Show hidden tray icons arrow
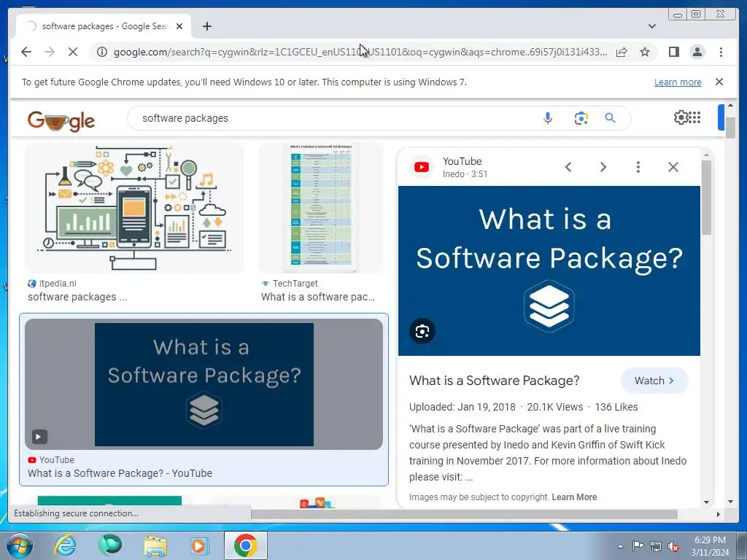 [620, 546]
